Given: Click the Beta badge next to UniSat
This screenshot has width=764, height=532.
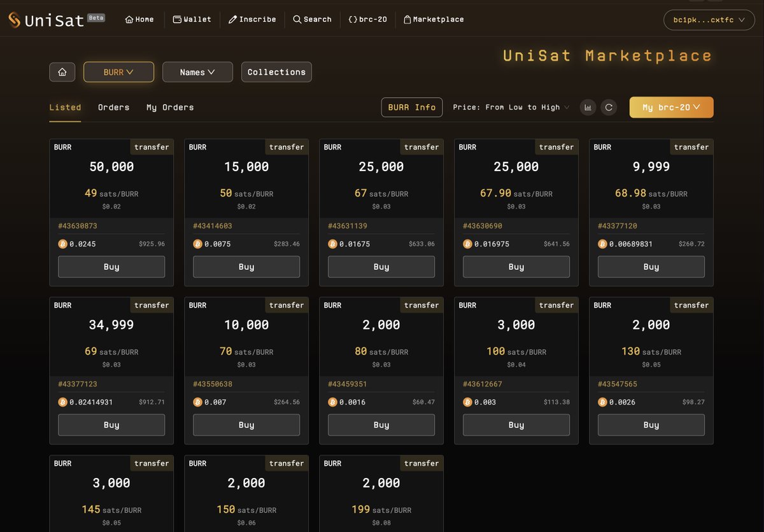Looking at the screenshot, I should click(96, 18).
